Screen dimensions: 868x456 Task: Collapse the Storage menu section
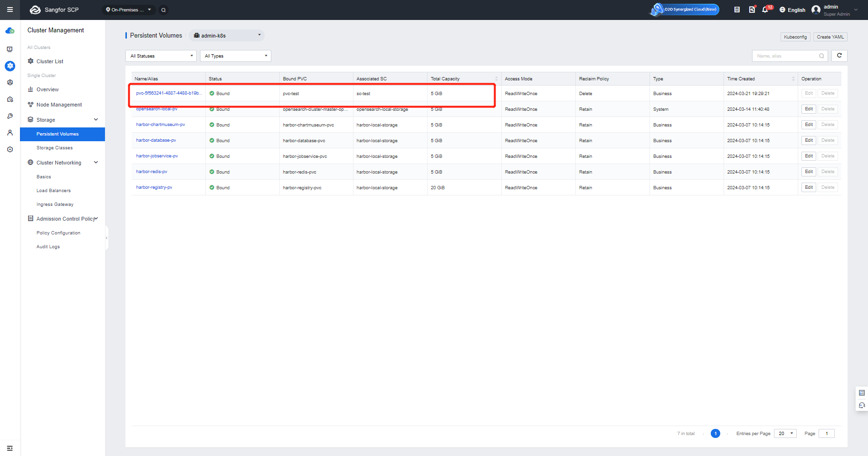pyautogui.click(x=96, y=120)
